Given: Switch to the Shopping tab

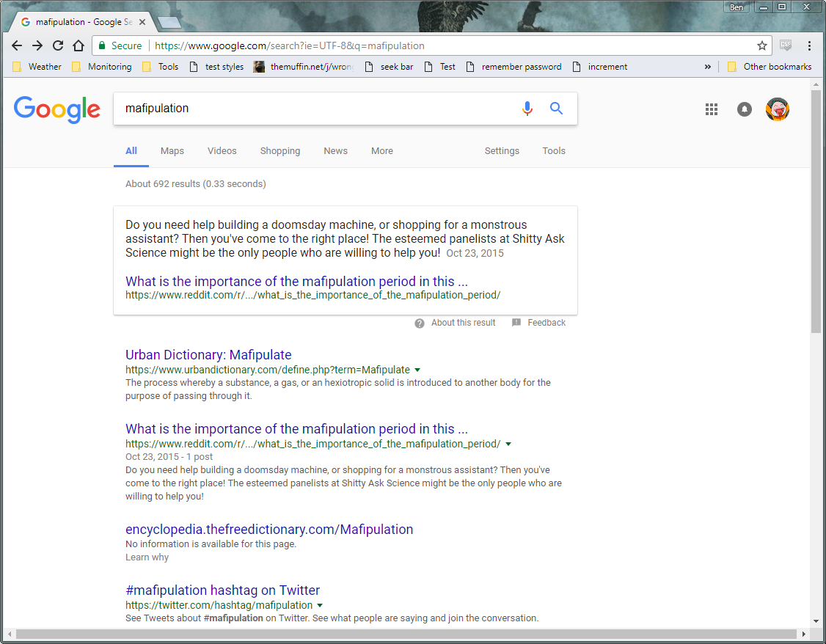Looking at the screenshot, I should click(x=279, y=151).
